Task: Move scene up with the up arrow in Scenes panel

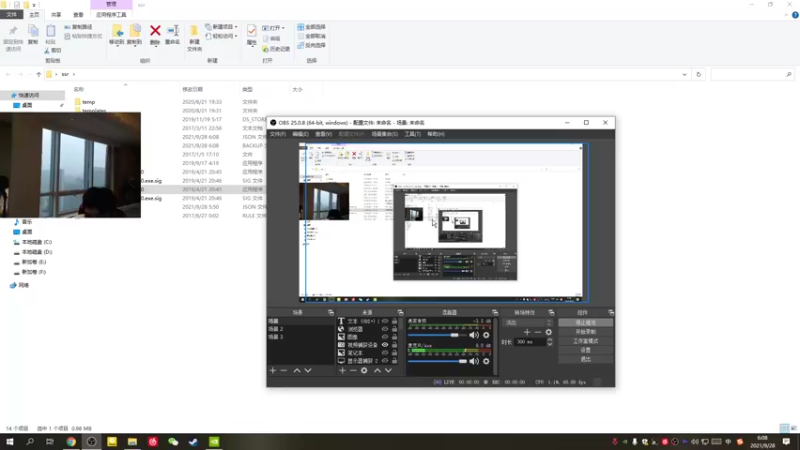Action: click(x=296, y=370)
